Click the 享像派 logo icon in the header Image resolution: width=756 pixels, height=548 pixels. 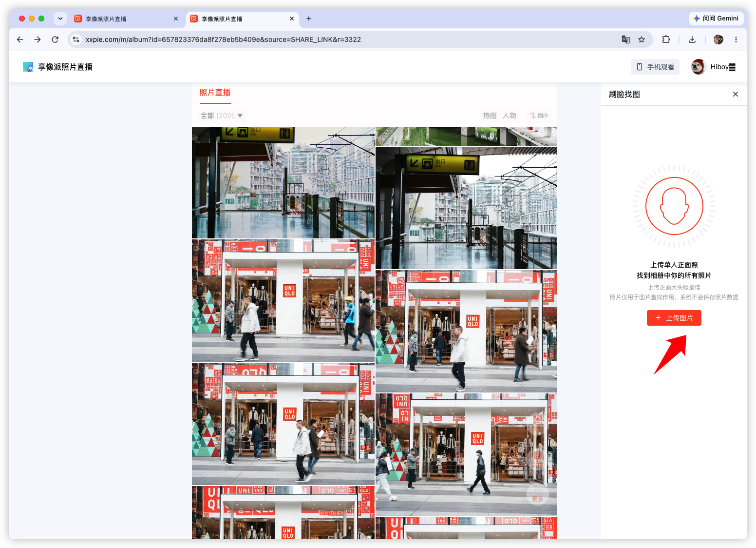tap(28, 67)
